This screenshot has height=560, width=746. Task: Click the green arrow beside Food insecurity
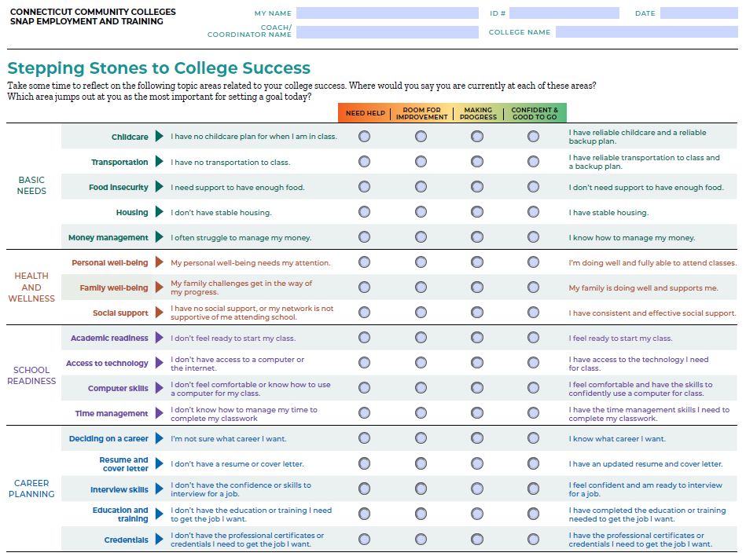coord(160,187)
